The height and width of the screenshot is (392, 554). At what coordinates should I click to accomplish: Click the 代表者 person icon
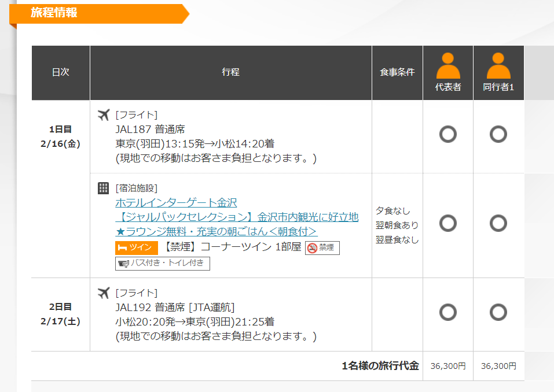point(448,66)
